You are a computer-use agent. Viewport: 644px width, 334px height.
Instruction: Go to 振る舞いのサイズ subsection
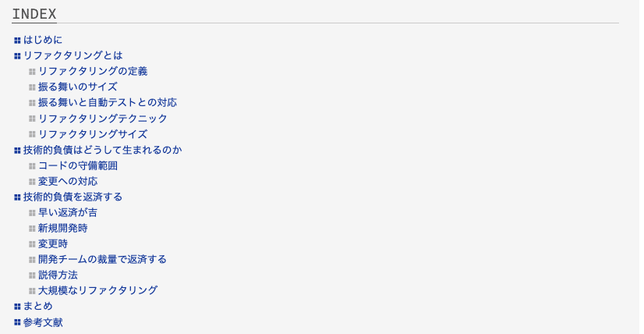pyautogui.click(x=77, y=87)
